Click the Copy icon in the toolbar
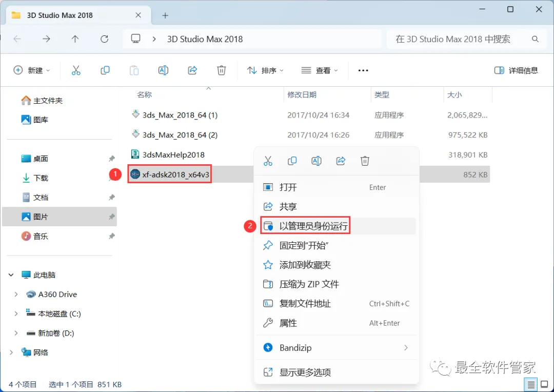The width and height of the screenshot is (554, 392). pyautogui.click(x=105, y=70)
